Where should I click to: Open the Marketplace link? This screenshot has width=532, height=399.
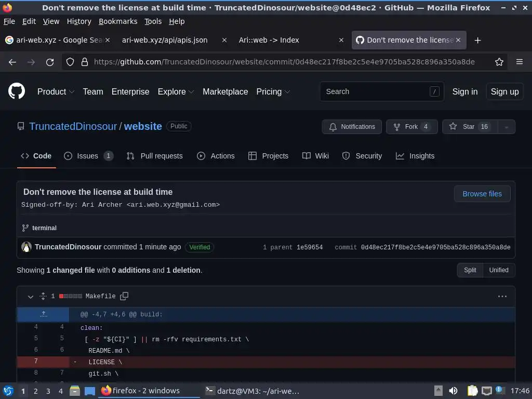coord(225,91)
